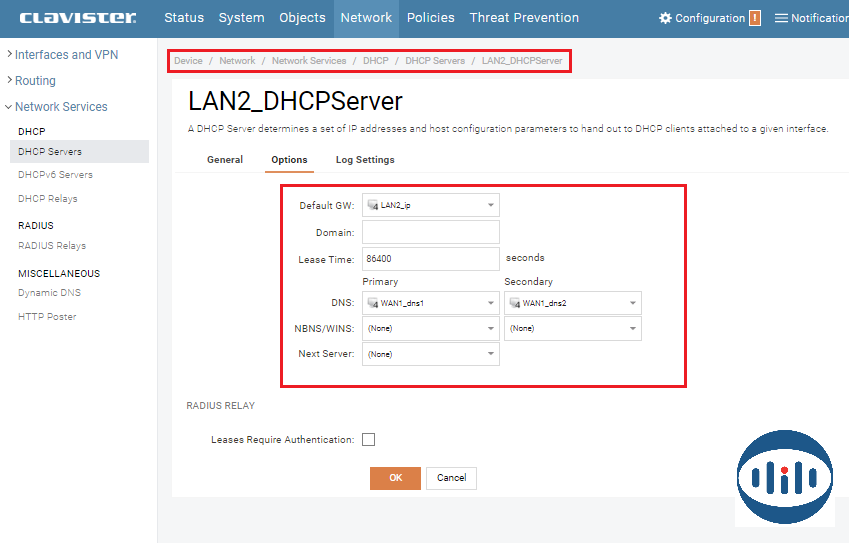
Task: Switch to the General tab
Action: pos(225,160)
